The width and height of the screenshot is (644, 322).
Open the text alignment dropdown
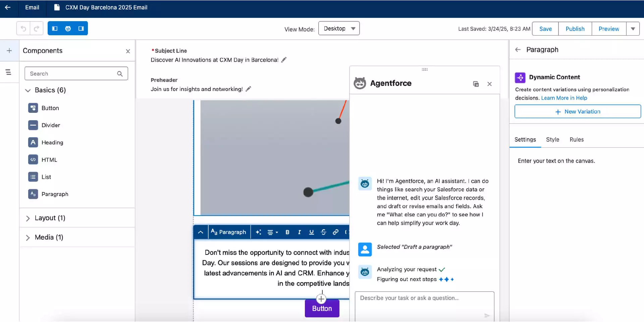[272, 232]
